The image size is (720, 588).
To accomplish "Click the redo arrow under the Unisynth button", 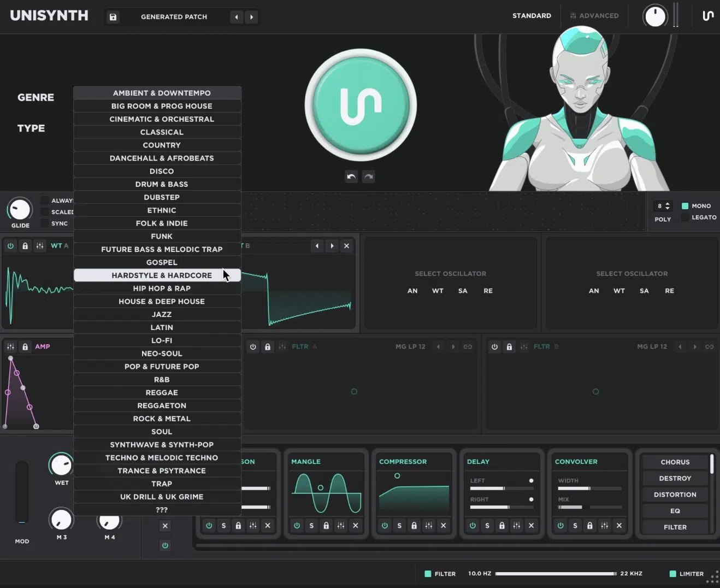I will [368, 177].
